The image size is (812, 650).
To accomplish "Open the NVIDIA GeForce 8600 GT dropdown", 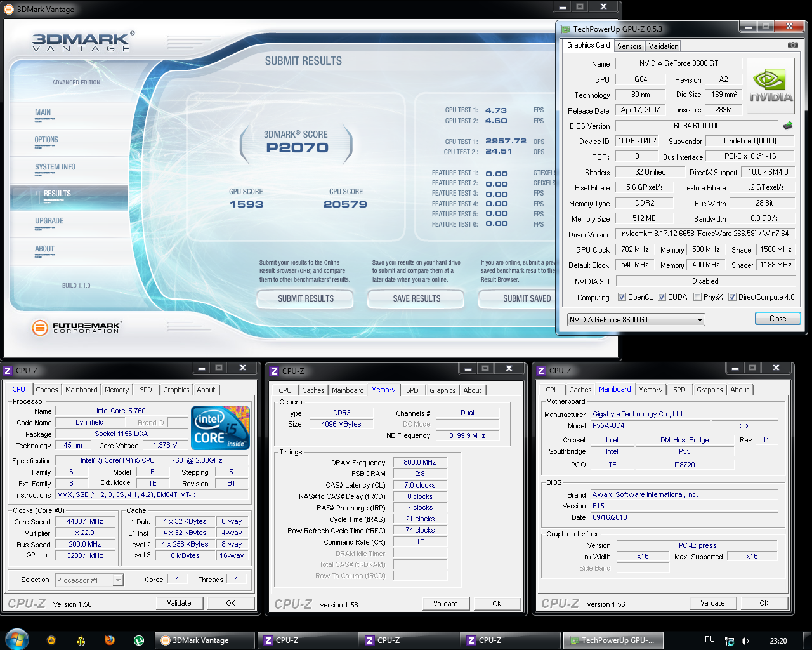I will point(636,319).
